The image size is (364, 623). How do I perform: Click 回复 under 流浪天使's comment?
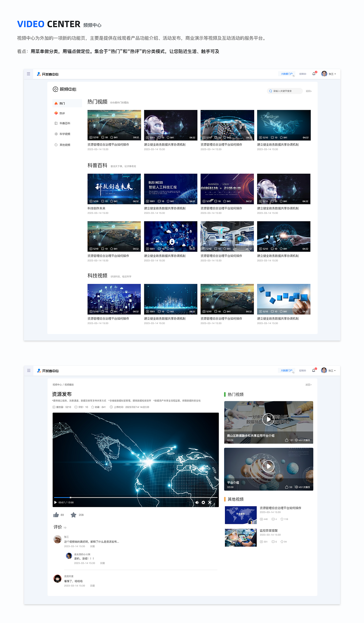pos(92,586)
